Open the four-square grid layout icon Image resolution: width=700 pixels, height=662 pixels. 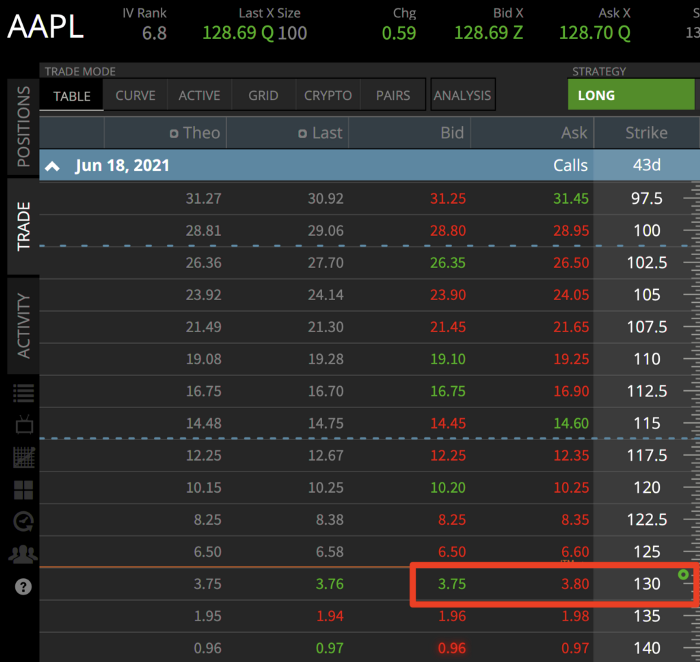click(x=24, y=490)
